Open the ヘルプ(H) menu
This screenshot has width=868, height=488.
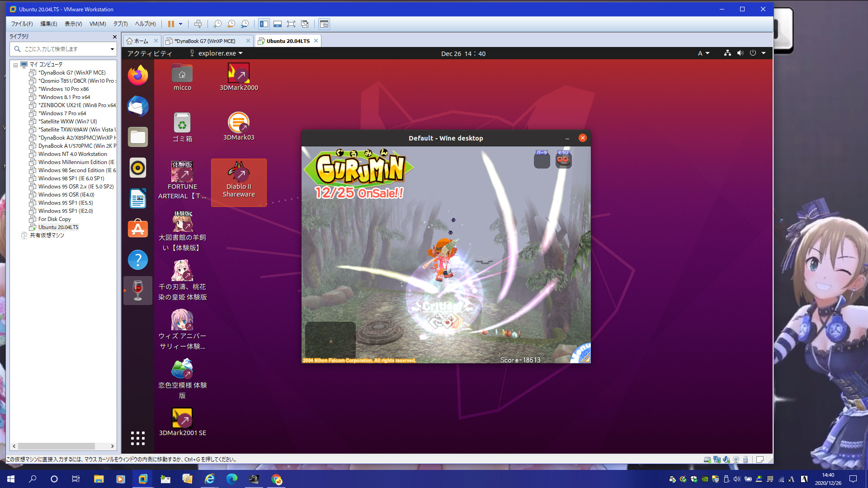click(145, 24)
